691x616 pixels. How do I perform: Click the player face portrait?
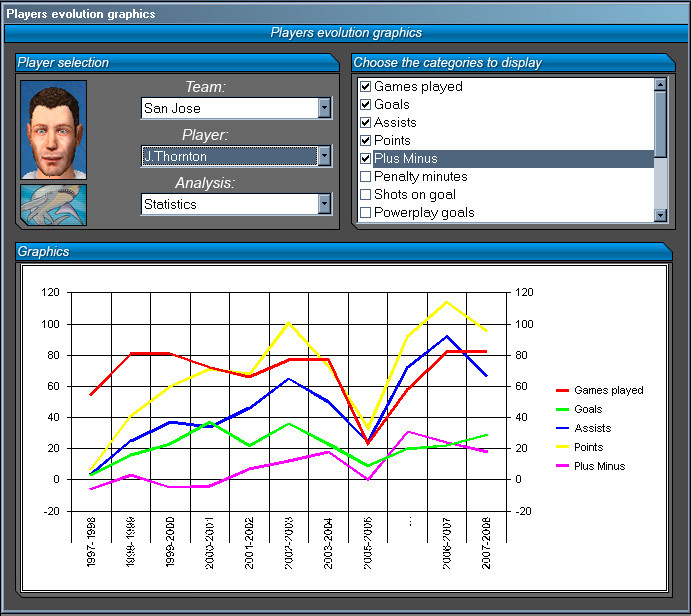(53, 130)
